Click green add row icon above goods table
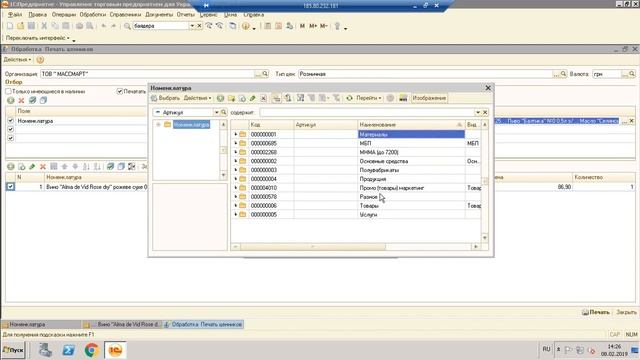Viewport: 640px width, 360px height. (x=11, y=167)
